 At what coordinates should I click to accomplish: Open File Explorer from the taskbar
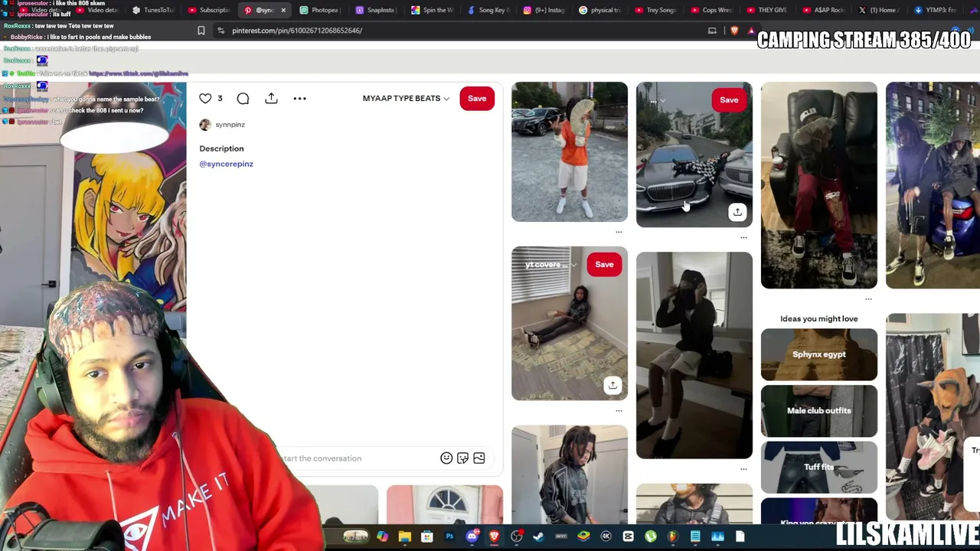pos(404,536)
